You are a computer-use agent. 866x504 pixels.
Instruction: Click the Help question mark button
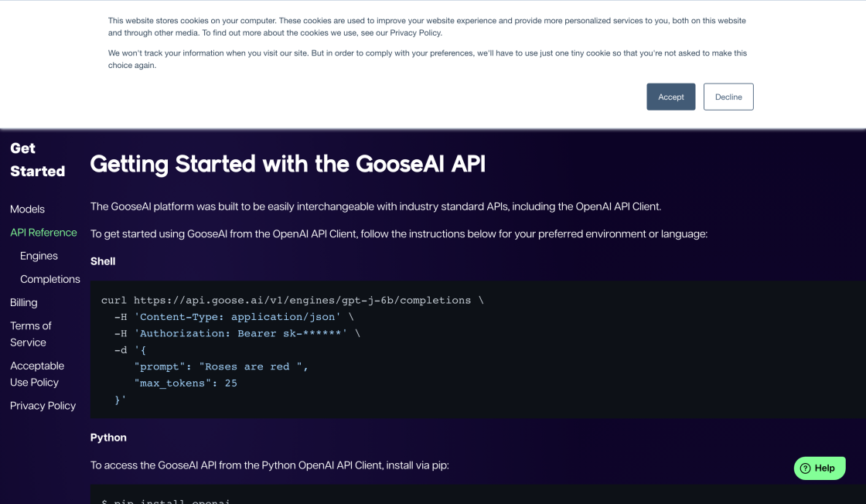click(x=819, y=468)
